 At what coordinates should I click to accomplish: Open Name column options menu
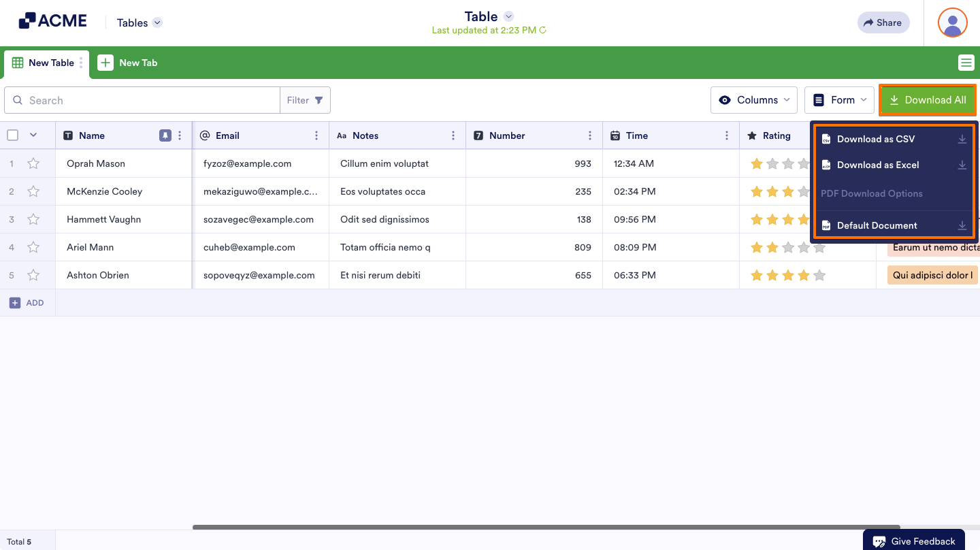tap(180, 135)
